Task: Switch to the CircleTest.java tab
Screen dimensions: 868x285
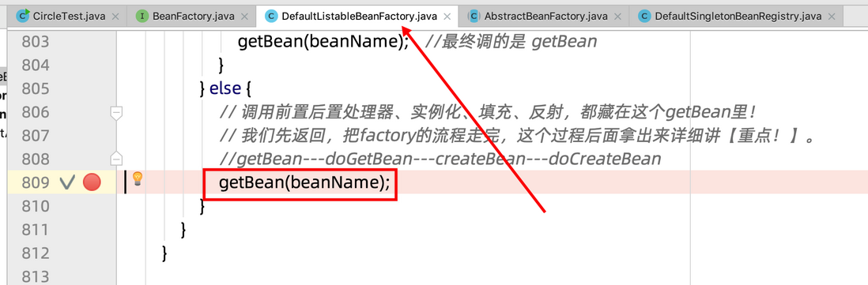Action: point(68,17)
